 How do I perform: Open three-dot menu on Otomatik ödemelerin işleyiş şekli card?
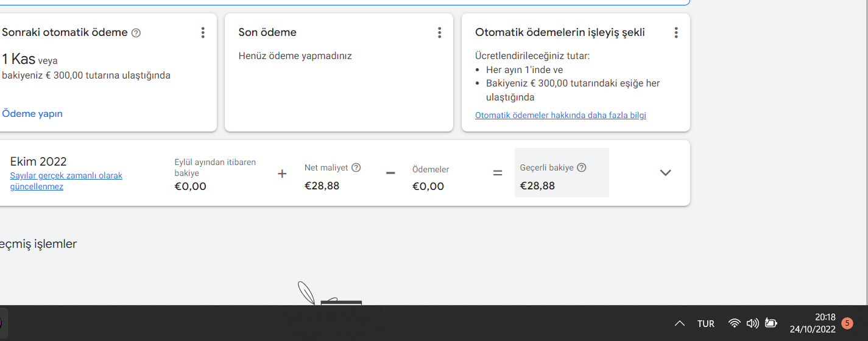[676, 33]
